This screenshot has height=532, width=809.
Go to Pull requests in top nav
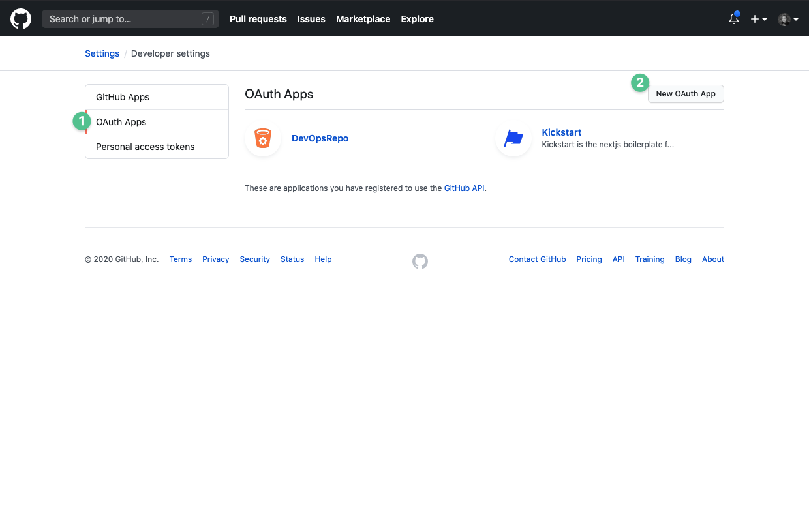258,19
